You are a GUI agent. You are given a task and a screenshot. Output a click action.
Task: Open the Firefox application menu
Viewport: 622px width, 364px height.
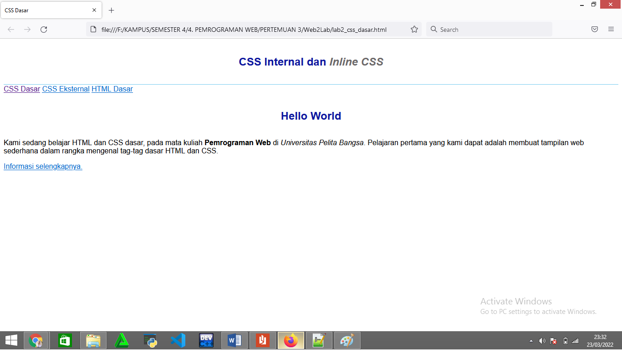point(611,29)
